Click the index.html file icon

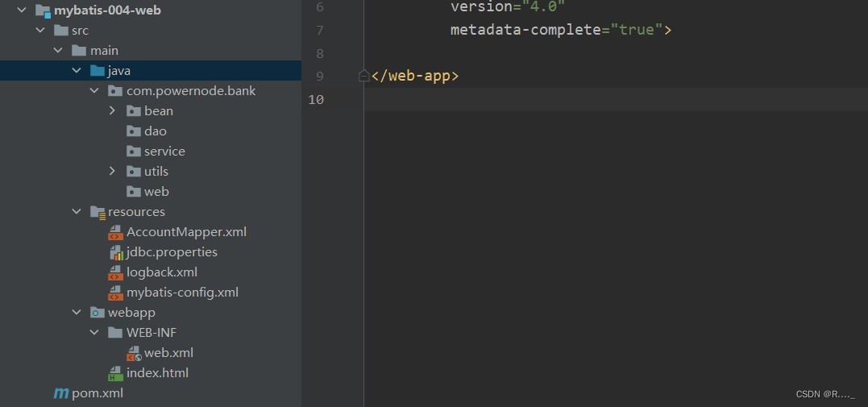click(115, 373)
